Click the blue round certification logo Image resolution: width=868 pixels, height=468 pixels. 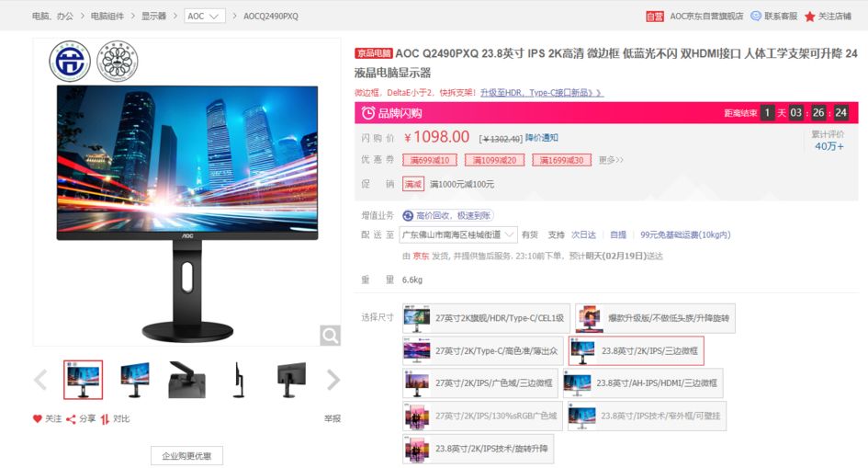coord(70,62)
